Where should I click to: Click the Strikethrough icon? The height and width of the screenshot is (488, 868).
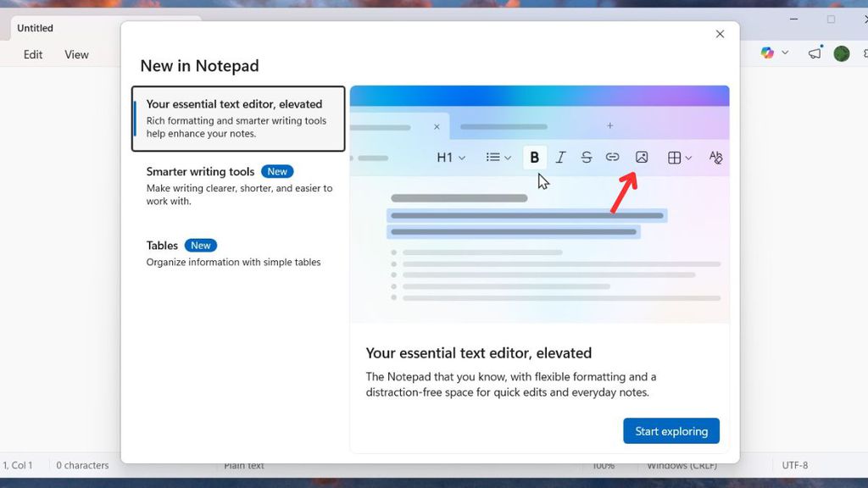point(587,158)
